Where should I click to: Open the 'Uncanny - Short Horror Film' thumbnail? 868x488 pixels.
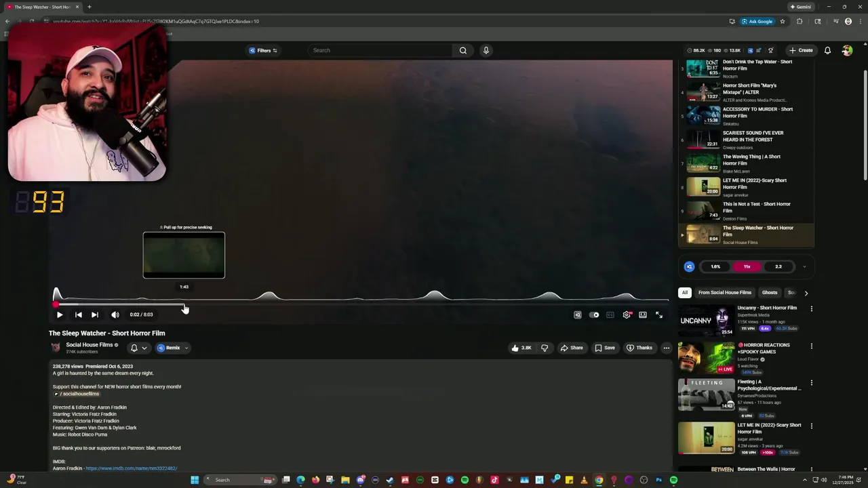click(x=707, y=321)
